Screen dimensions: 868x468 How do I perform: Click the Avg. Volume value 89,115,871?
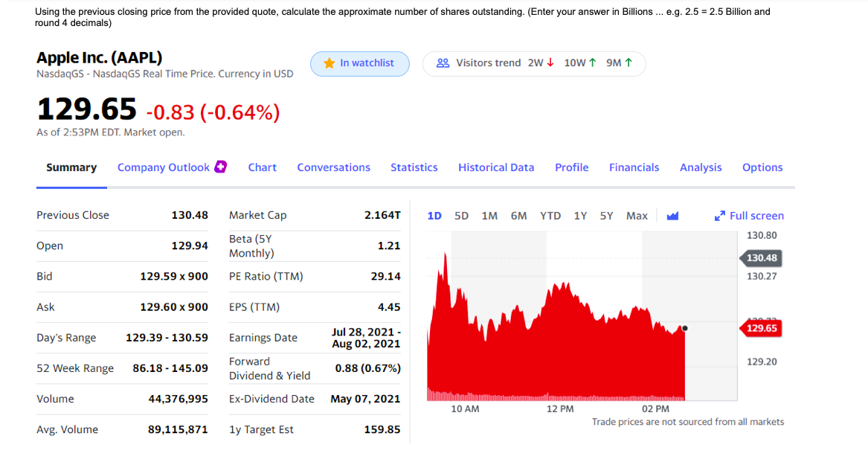click(x=179, y=429)
